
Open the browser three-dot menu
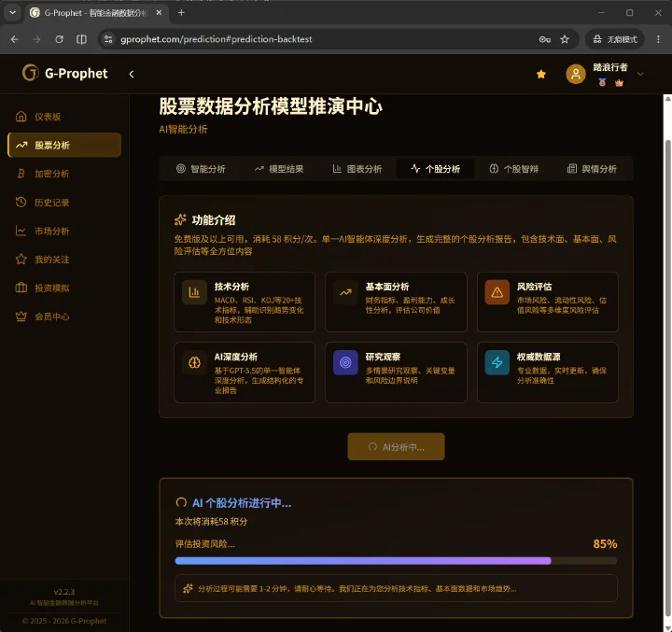click(658, 39)
